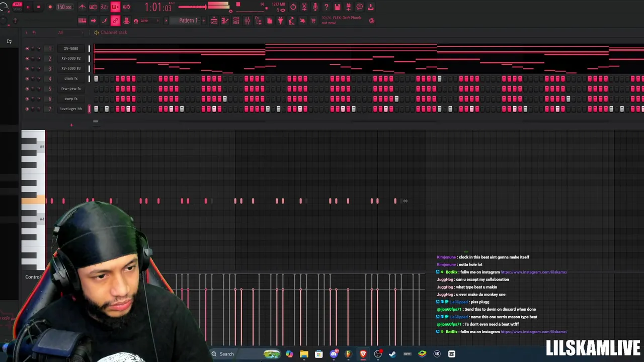Open Steam from the taskbar
This screenshot has height=362, width=644.
392,354
